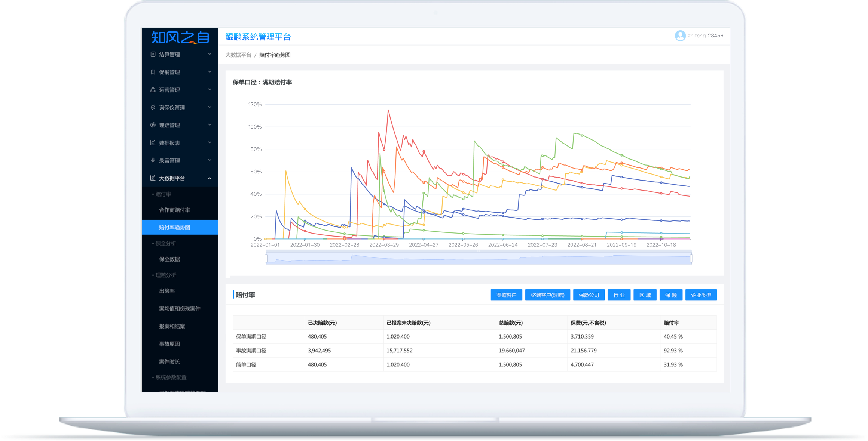Click 大数据平台 breadcrumb link
The height and width of the screenshot is (441, 868).
[x=238, y=55]
